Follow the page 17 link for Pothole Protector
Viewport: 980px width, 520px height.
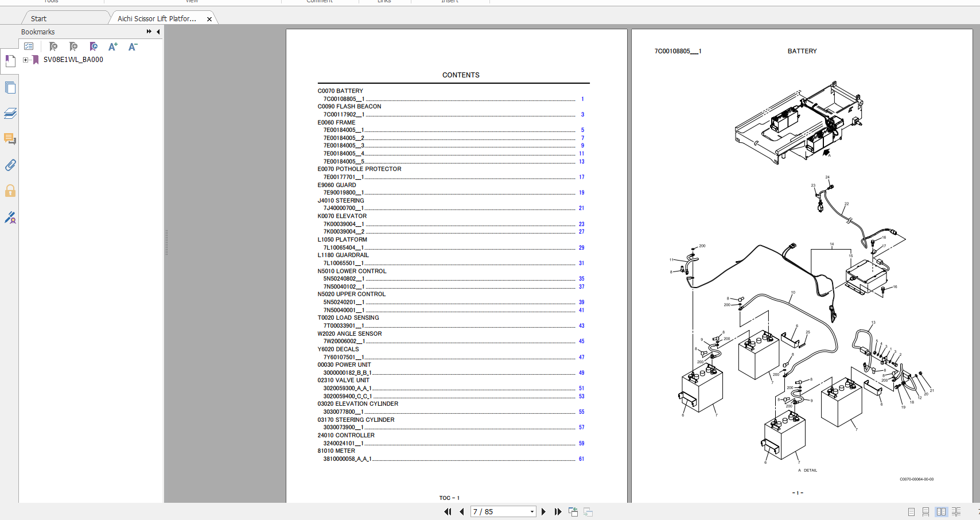(581, 177)
